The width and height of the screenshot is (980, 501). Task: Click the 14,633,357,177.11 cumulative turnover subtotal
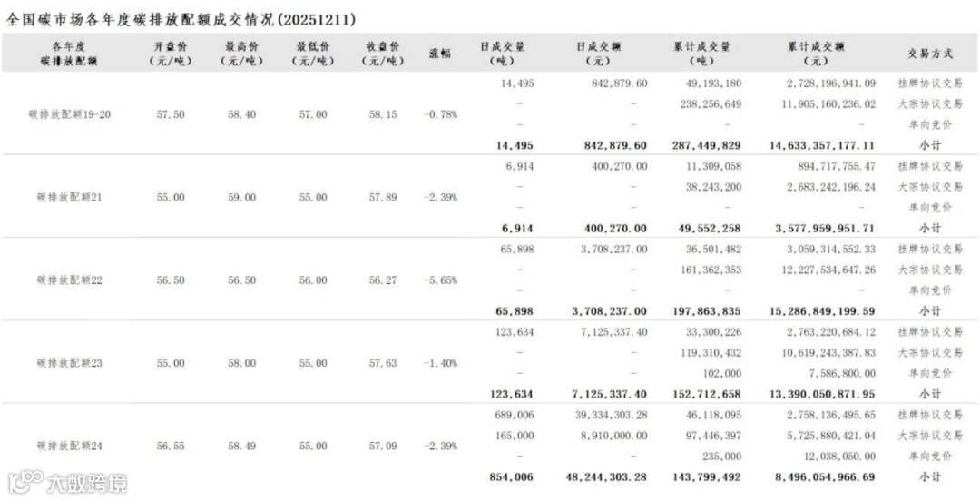tap(825, 145)
